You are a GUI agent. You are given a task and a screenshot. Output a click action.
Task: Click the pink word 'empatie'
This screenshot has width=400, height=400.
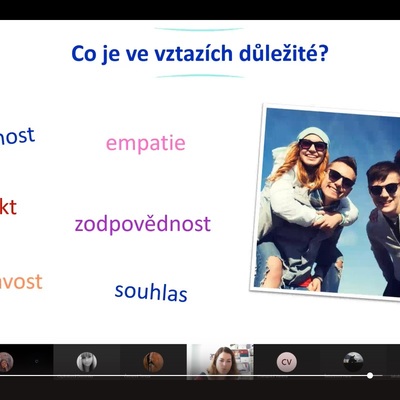point(146,143)
